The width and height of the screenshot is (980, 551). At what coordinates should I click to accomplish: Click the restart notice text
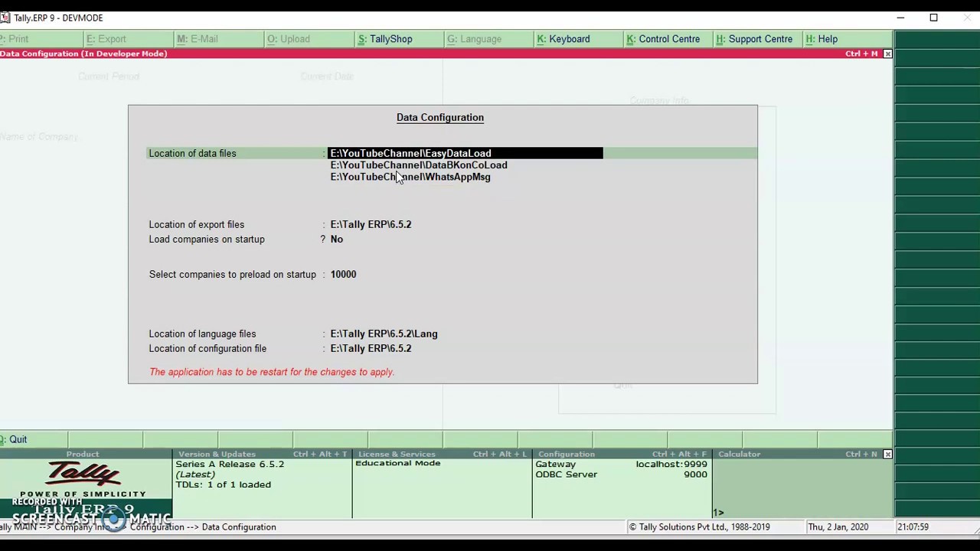(x=272, y=372)
